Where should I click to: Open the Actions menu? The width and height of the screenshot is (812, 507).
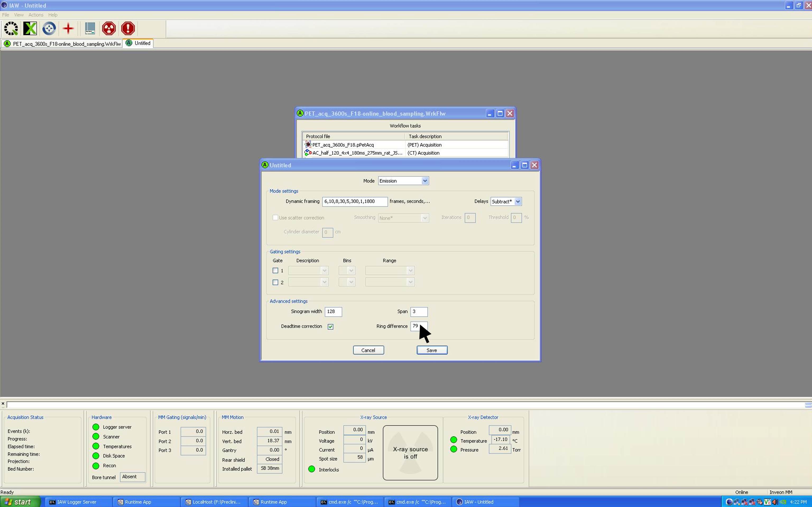pyautogui.click(x=36, y=15)
